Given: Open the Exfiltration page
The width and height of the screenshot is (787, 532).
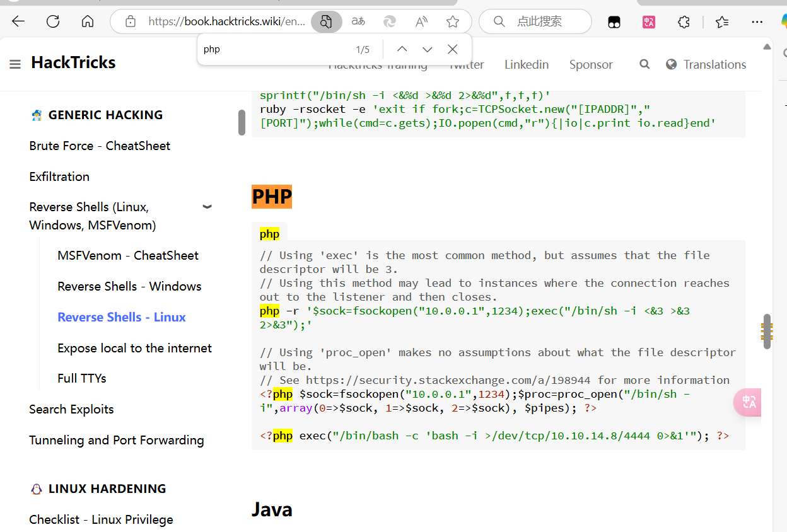Looking at the screenshot, I should click(x=59, y=176).
